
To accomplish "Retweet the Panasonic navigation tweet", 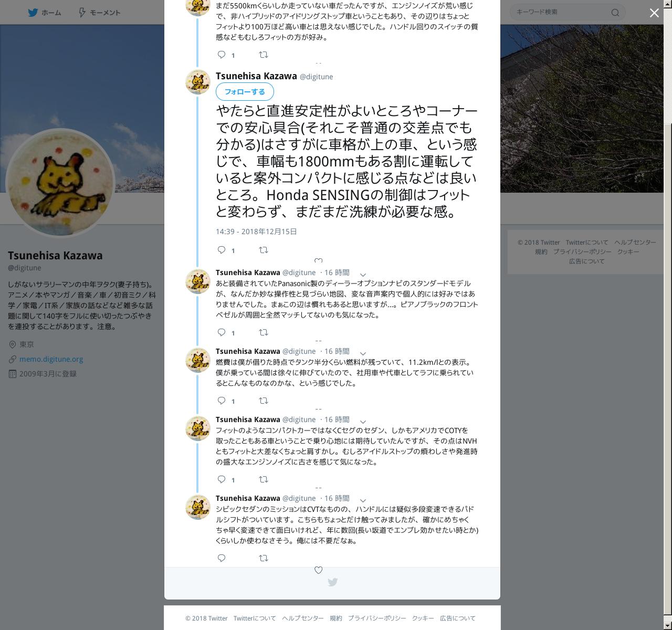I will 264,332.
